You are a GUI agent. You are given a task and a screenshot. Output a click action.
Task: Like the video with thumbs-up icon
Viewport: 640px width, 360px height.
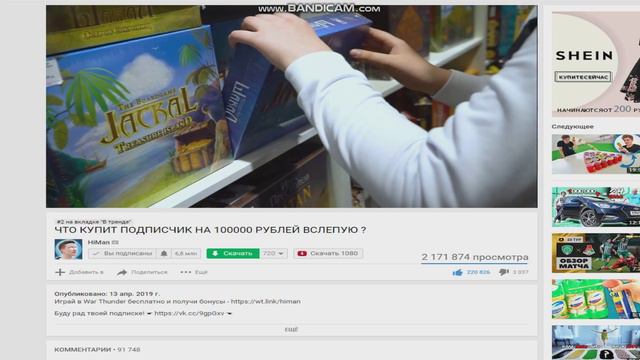[458, 272]
